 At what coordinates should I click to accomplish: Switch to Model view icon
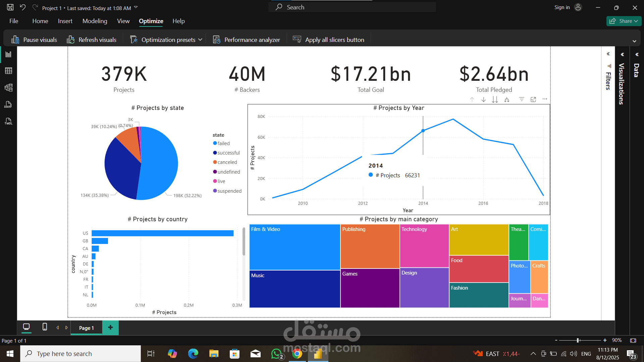coord(8,88)
